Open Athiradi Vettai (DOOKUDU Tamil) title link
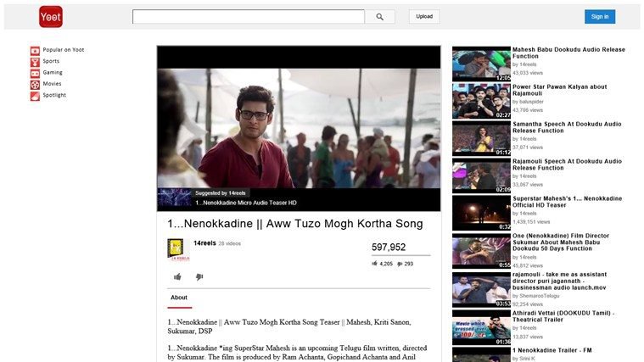Image resolution: width=644 pixels, height=362 pixels. [563, 316]
